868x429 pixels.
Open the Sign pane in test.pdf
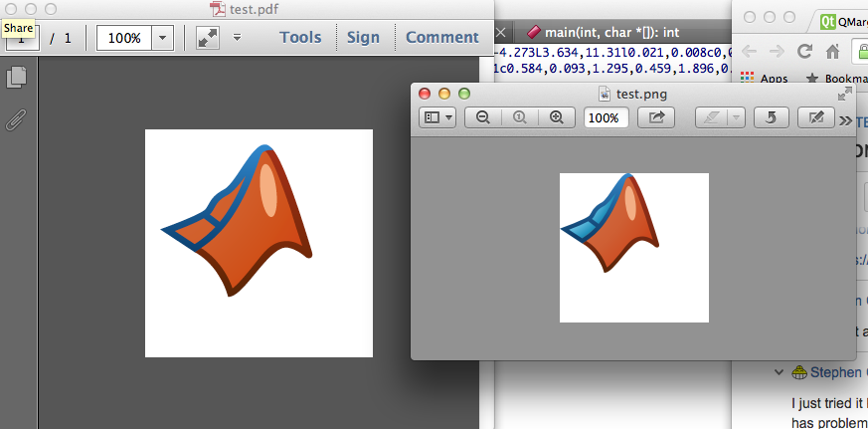click(x=363, y=37)
